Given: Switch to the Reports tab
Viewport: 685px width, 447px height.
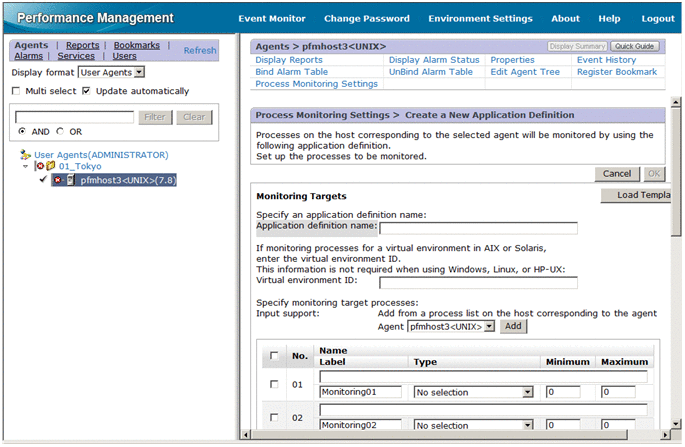Looking at the screenshot, I should tap(82, 45).
